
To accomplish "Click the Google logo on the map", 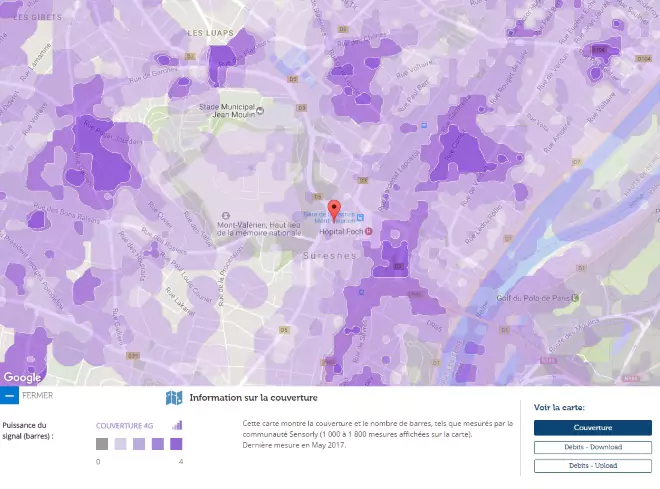I will tap(22, 377).
